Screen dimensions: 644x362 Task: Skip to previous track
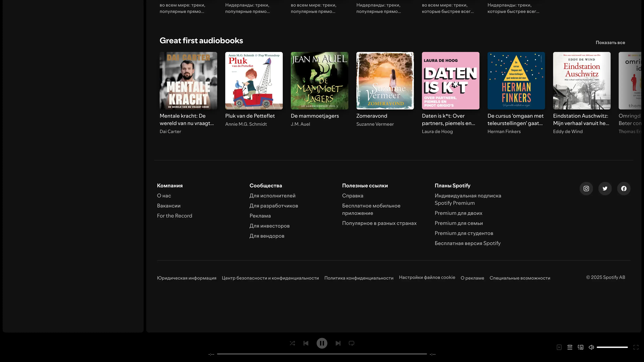tap(306, 343)
